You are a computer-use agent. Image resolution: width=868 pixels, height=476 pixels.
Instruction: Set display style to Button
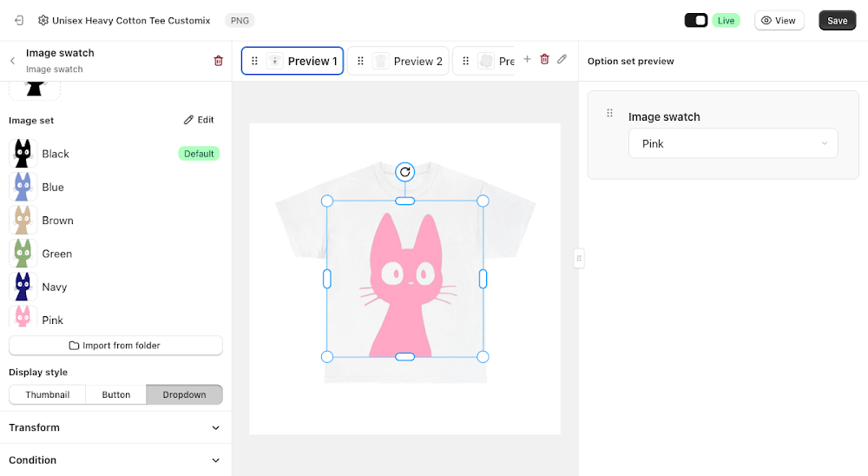click(x=116, y=394)
